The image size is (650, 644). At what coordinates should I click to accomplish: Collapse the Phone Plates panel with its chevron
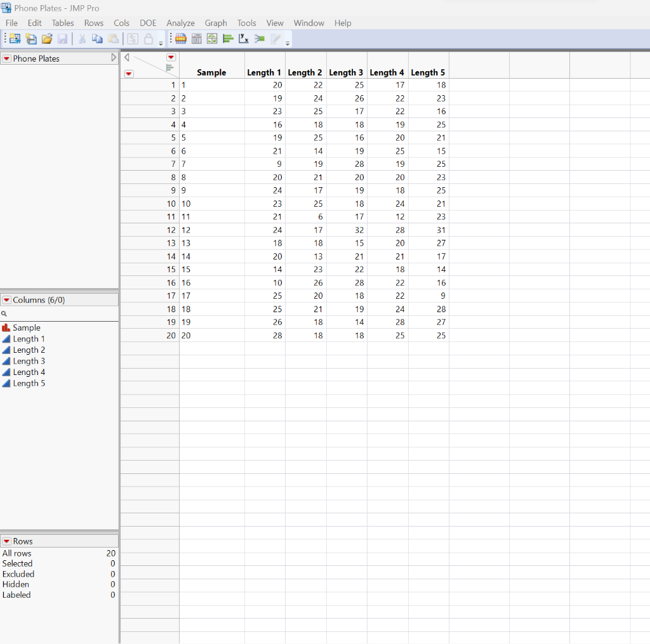(114, 56)
